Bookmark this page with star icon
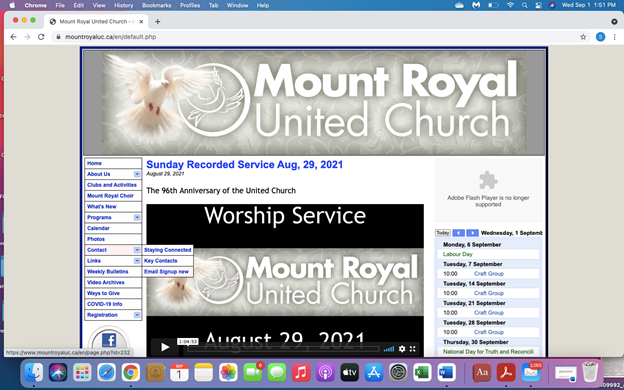The height and width of the screenshot is (390, 624). (x=583, y=37)
